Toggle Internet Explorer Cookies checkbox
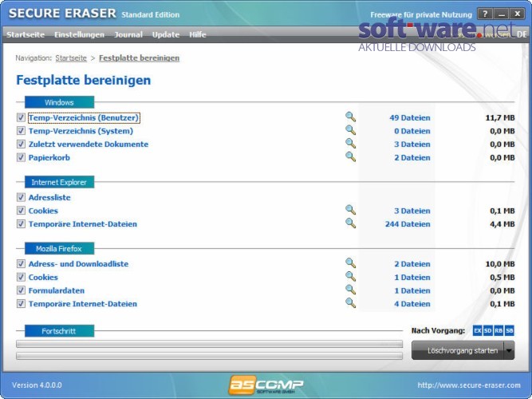Image resolution: width=532 pixels, height=399 pixels. 21,211
